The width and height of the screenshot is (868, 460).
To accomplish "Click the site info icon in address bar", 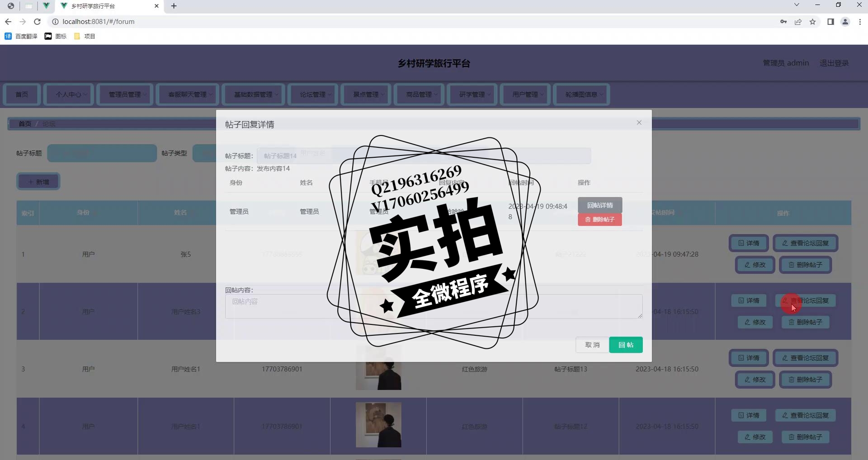I will [x=55, y=22].
